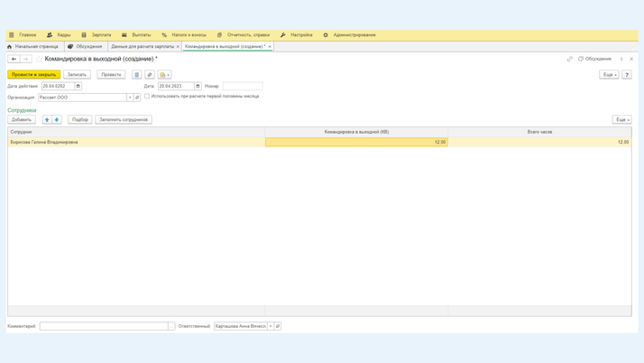Image resolution: width=644 pixels, height=363 pixels.
Task: Click Заполнить сотрудников button
Action: tap(124, 119)
